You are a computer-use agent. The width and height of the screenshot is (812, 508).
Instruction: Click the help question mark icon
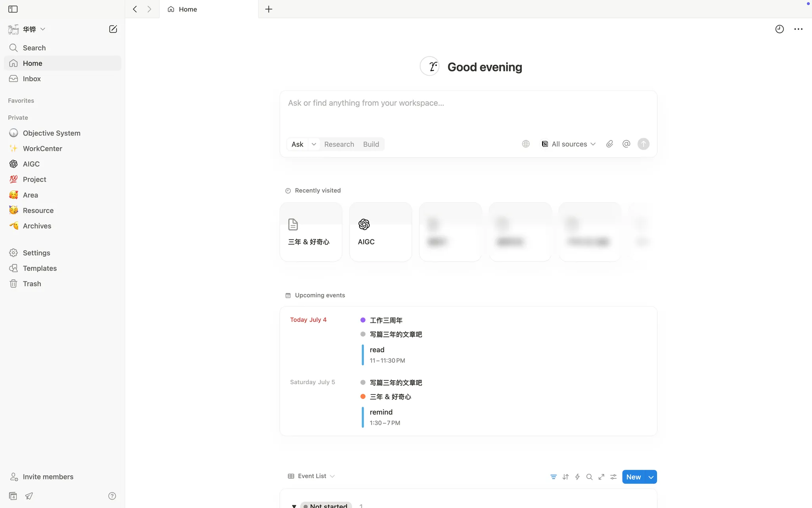[x=112, y=496]
